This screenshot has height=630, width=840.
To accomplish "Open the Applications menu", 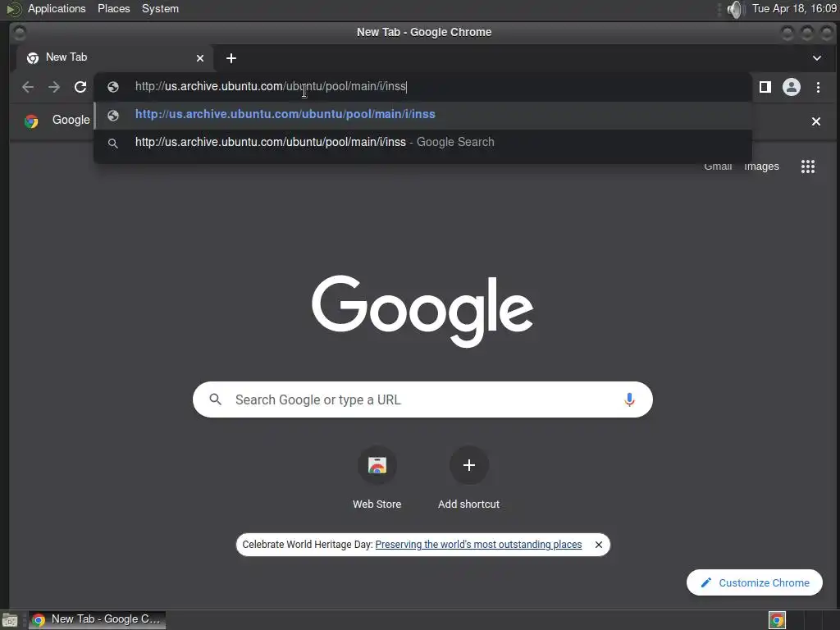I will 57,8.
